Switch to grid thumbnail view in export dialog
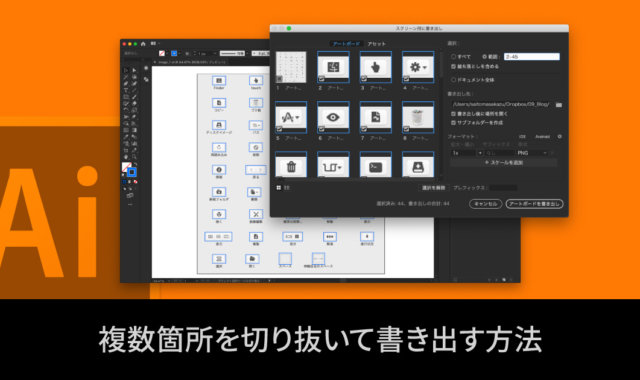Image resolution: width=640 pixels, height=380 pixels. (279, 187)
